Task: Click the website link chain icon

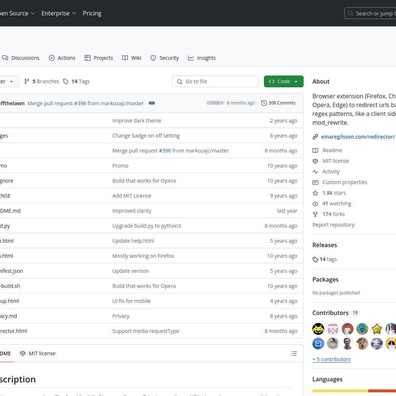Action: pyautogui.click(x=315, y=137)
